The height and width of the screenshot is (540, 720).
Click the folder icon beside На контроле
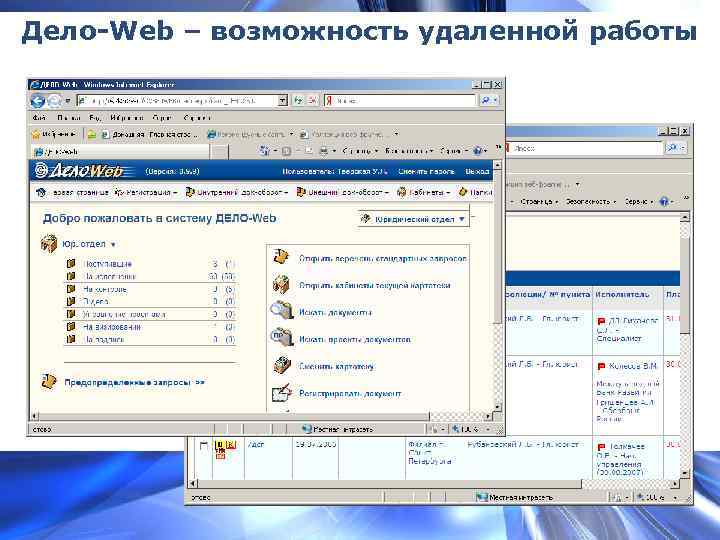click(x=71, y=289)
